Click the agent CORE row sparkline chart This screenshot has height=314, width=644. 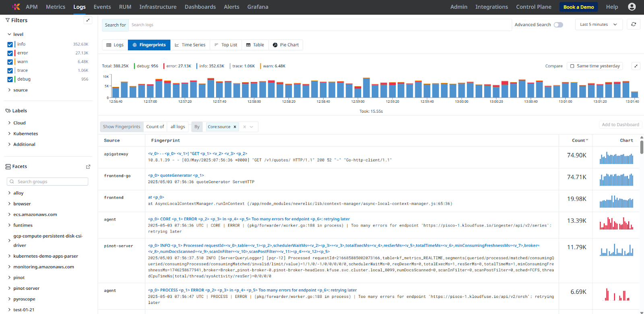616,223
